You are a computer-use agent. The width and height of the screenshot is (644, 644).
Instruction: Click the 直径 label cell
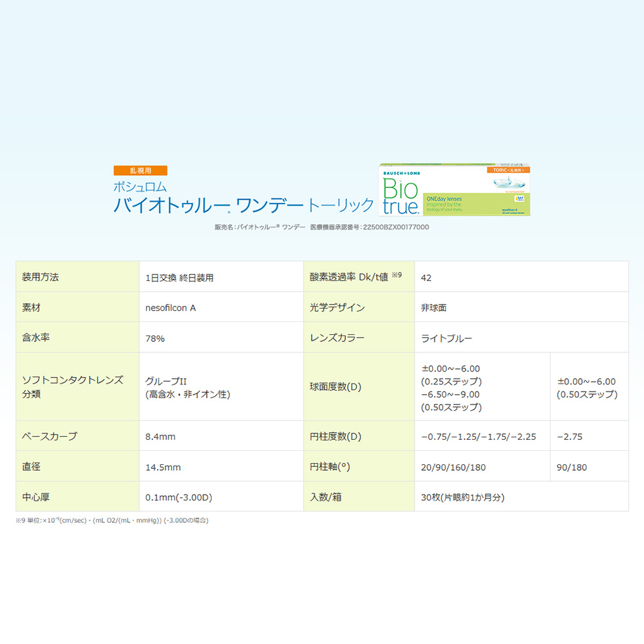coord(78,466)
